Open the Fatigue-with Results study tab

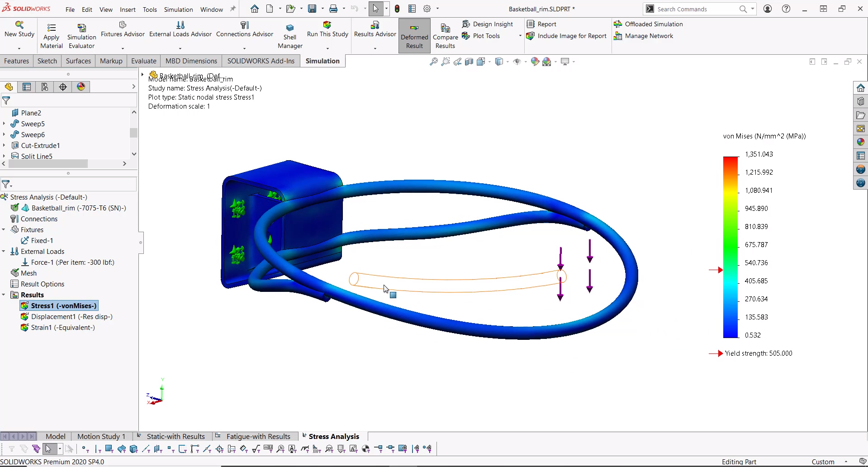point(258,436)
